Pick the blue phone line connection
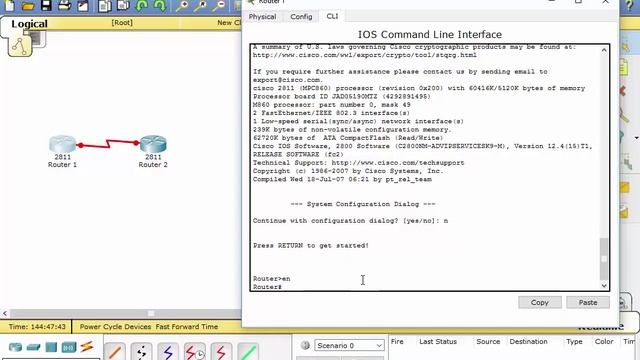The width and height of the screenshot is (640, 360). [x=168, y=351]
